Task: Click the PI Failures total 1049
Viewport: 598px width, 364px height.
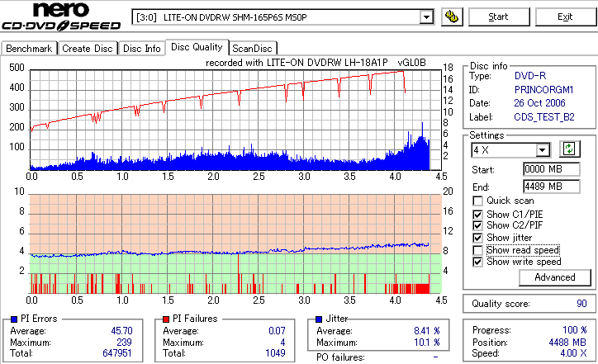Action: [275, 353]
